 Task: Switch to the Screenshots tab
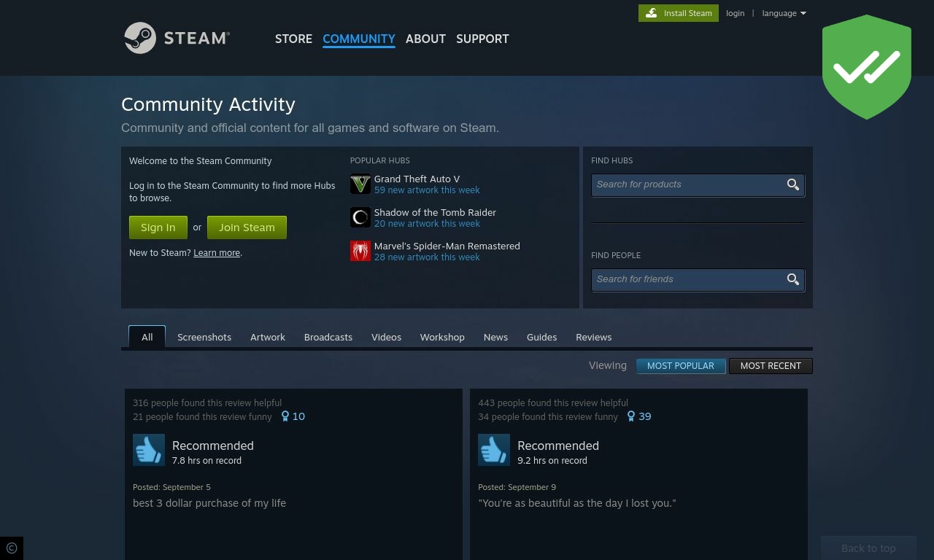click(x=204, y=337)
